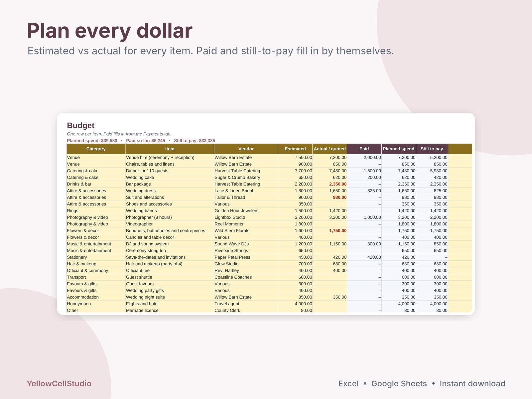Select the 'Chairs, tables and linens' cell
The width and height of the screenshot is (532, 399).
[x=170, y=164]
